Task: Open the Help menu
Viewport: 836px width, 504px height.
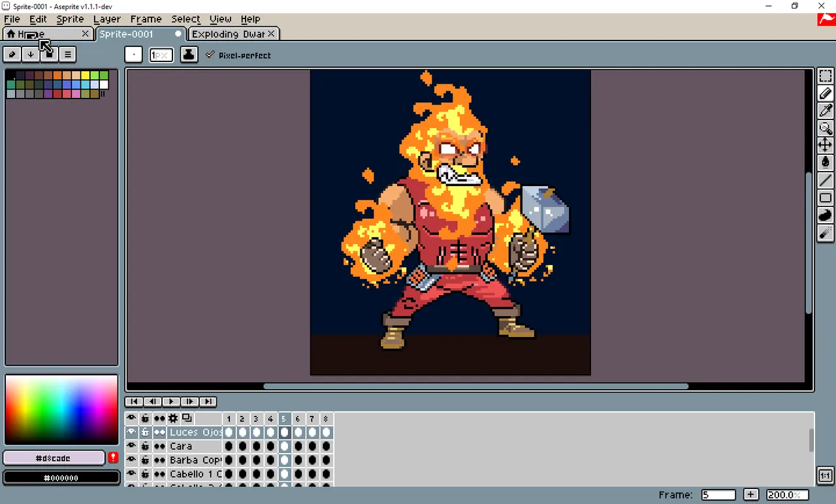Action: (x=250, y=19)
